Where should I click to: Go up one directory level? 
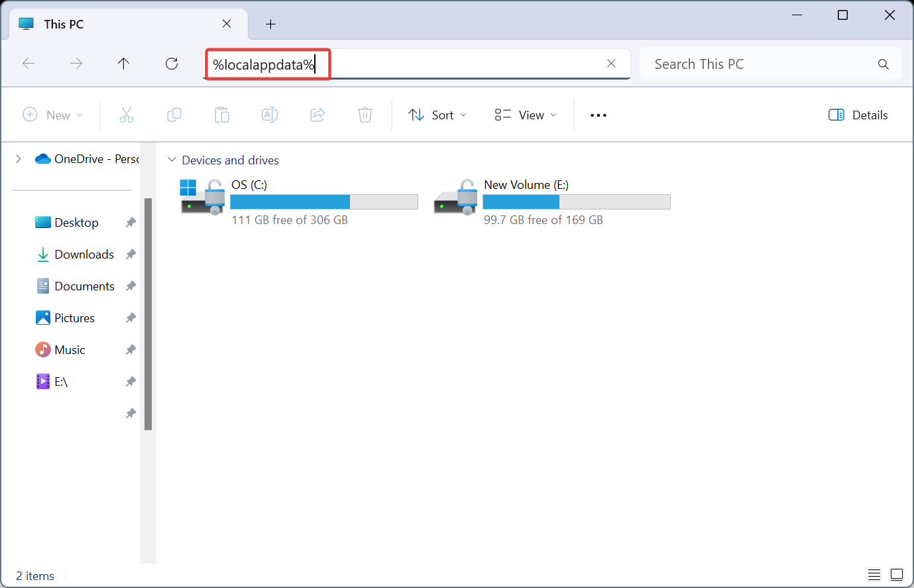123,64
